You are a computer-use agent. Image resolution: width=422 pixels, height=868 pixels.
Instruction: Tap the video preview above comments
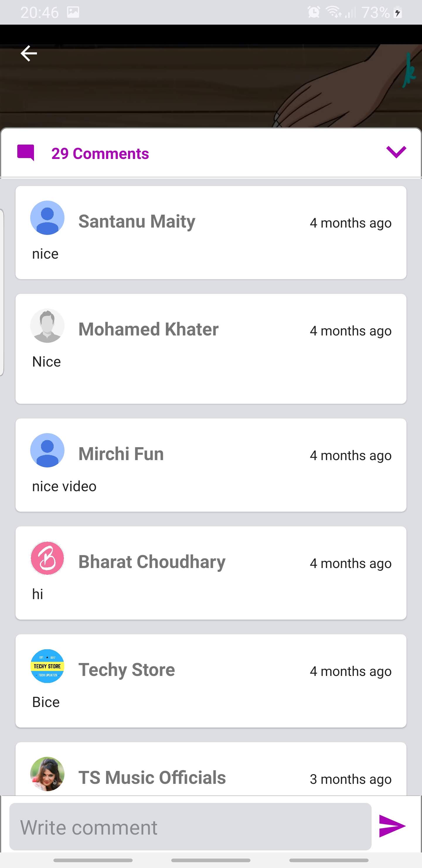pos(211,86)
